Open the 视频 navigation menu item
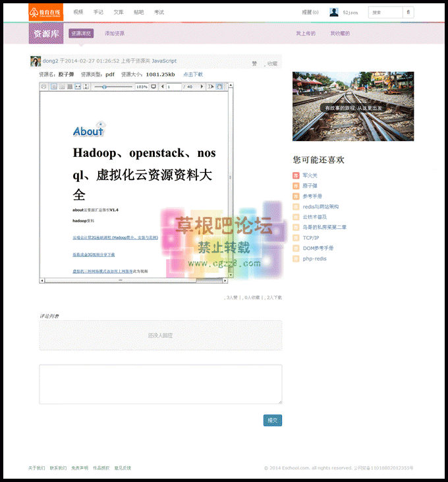 point(78,12)
